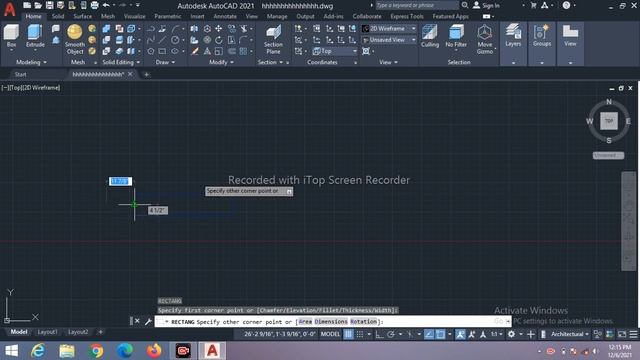The image size is (640, 360).
Task: Toggle Clean Screen in status bar
Action: coord(622,334)
